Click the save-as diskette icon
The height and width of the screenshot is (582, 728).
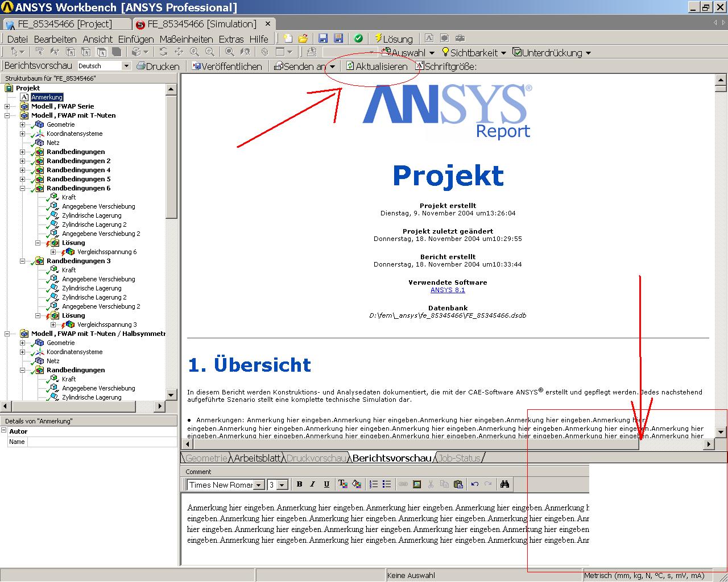[338, 39]
